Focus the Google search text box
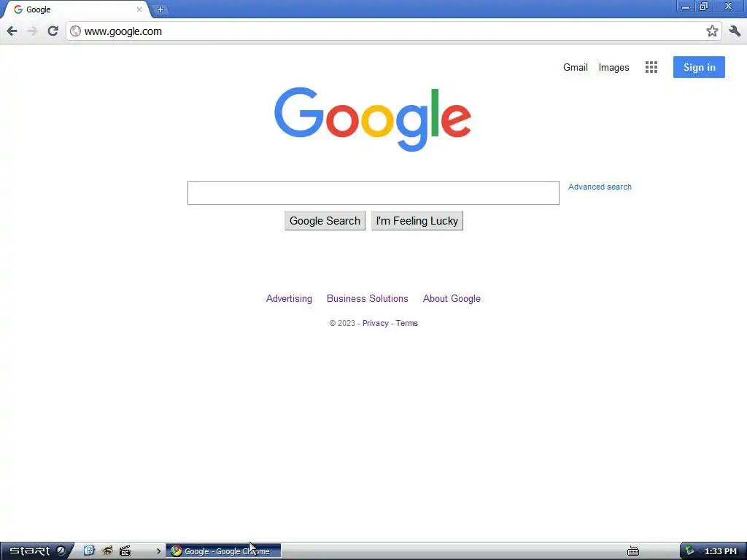Image resolution: width=747 pixels, height=560 pixels. [x=373, y=192]
